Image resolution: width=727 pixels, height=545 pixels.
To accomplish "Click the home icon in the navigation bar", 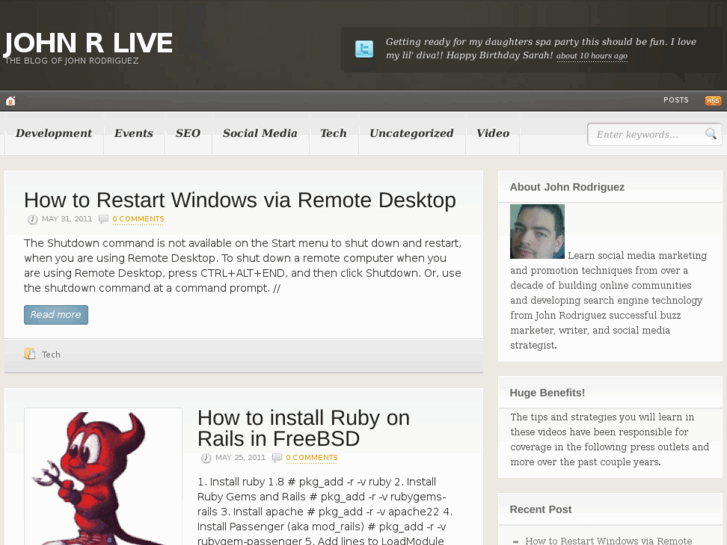I will pyautogui.click(x=10, y=101).
